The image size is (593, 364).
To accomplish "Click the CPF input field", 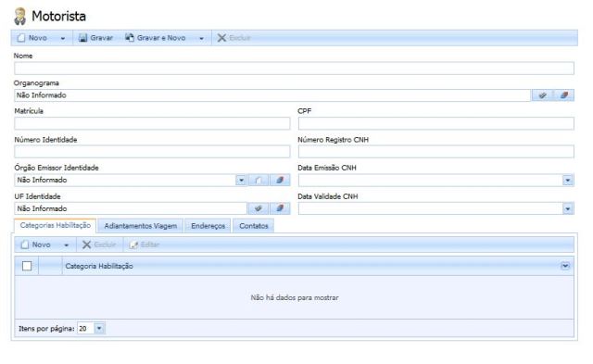I will coord(435,123).
